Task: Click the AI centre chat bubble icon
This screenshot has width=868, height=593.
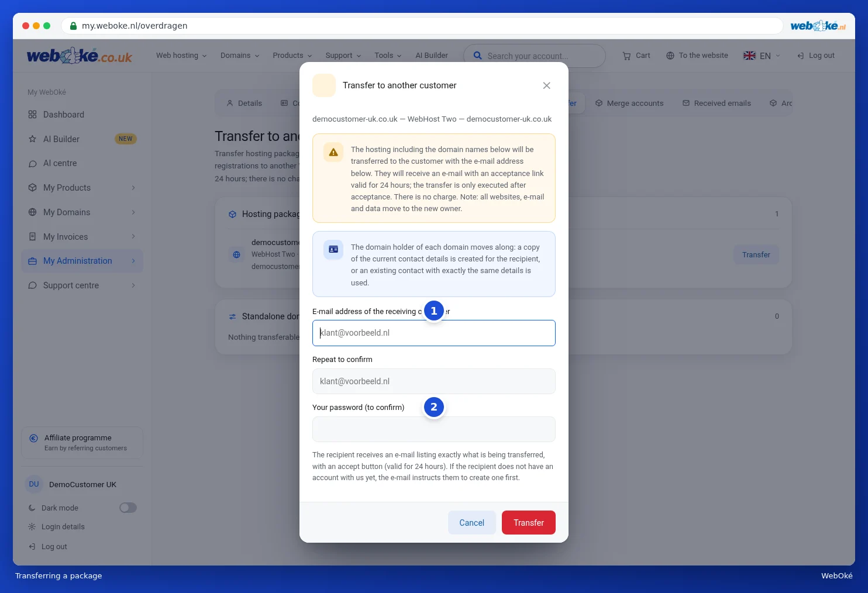Action: (x=32, y=164)
